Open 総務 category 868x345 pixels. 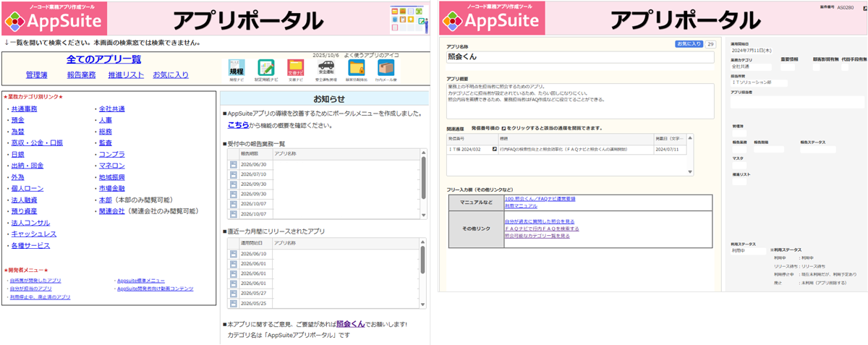[x=106, y=132]
